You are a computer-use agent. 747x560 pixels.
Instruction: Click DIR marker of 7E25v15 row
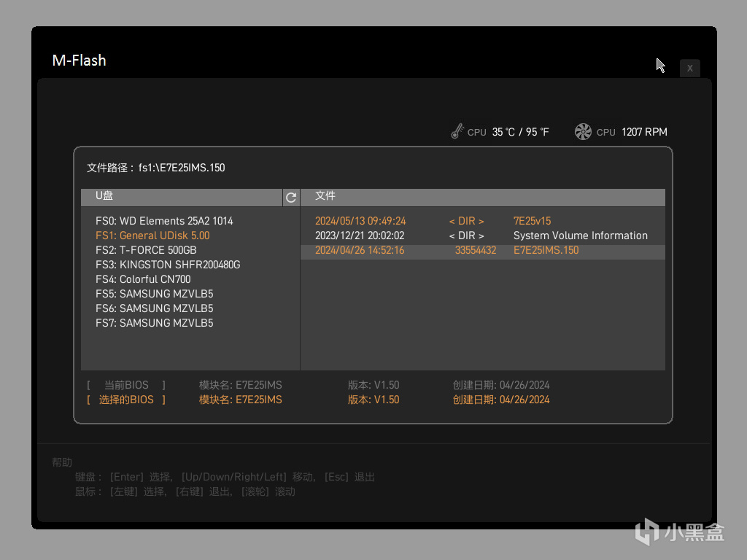pyautogui.click(x=466, y=221)
